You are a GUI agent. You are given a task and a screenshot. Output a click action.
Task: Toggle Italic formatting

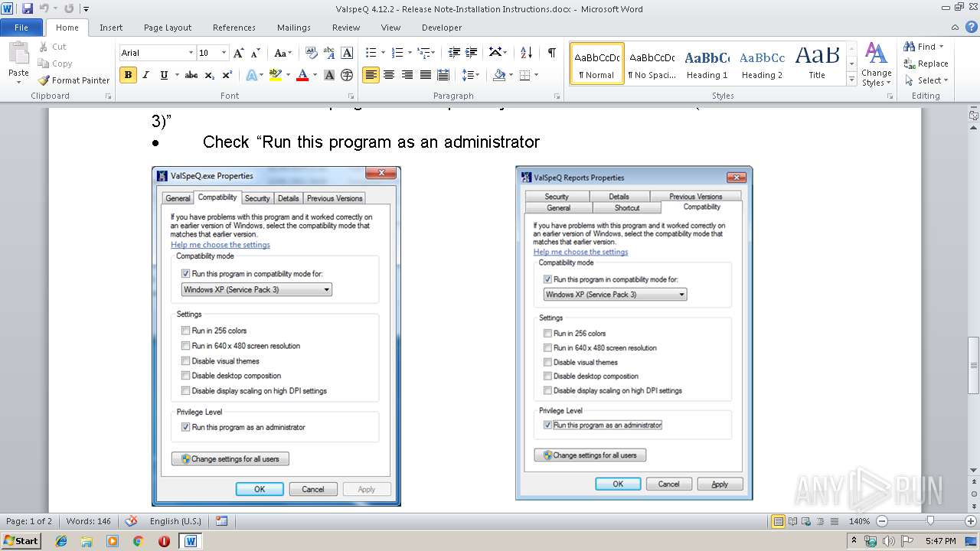click(x=145, y=75)
